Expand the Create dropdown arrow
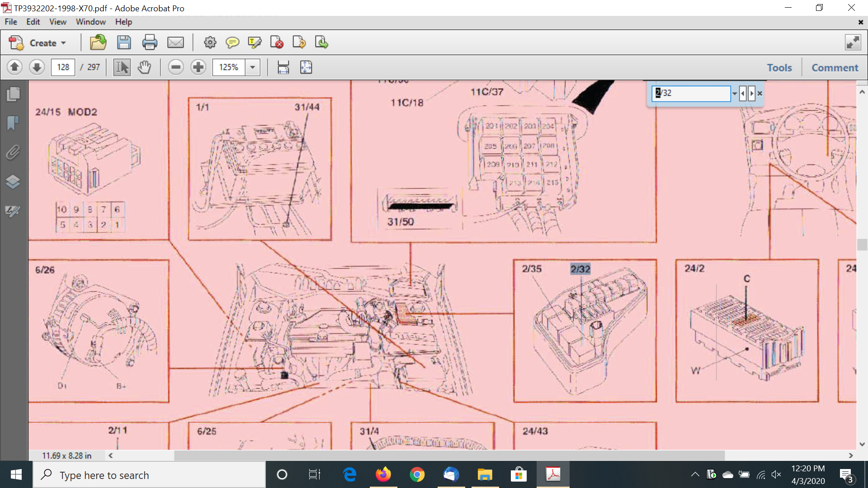The image size is (868, 488). [64, 43]
